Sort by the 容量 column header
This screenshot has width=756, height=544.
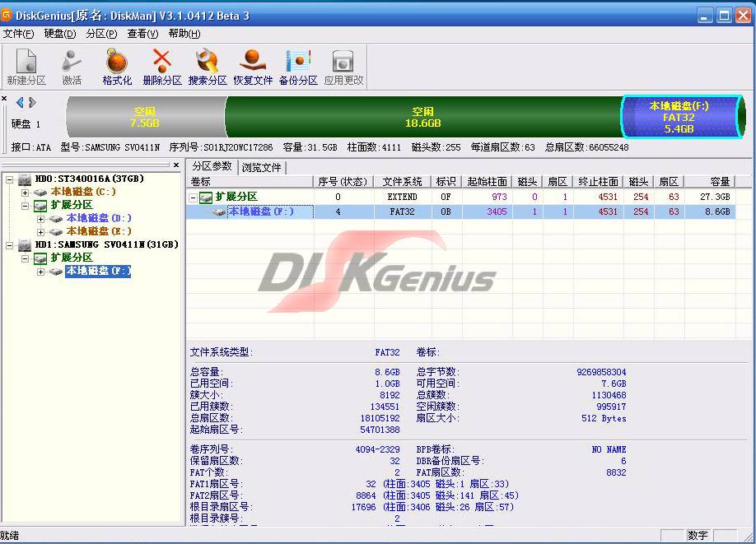pos(710,182)
